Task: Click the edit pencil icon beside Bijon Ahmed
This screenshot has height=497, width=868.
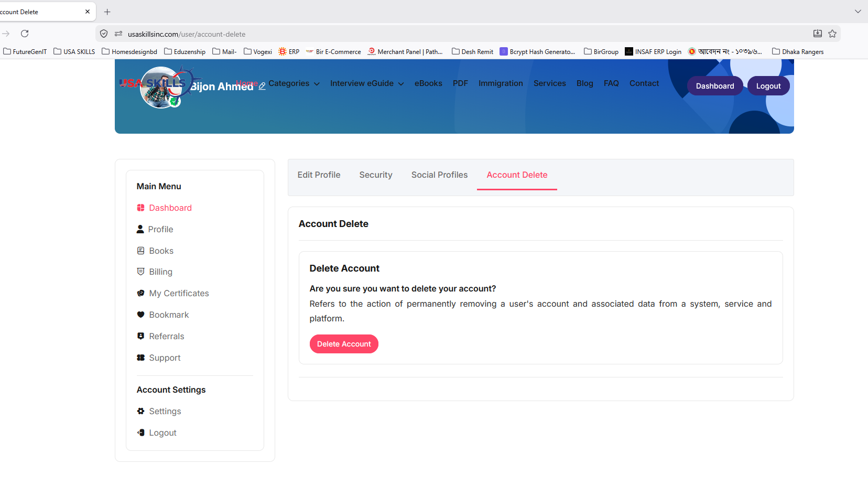Action: (x=262, y=86)
